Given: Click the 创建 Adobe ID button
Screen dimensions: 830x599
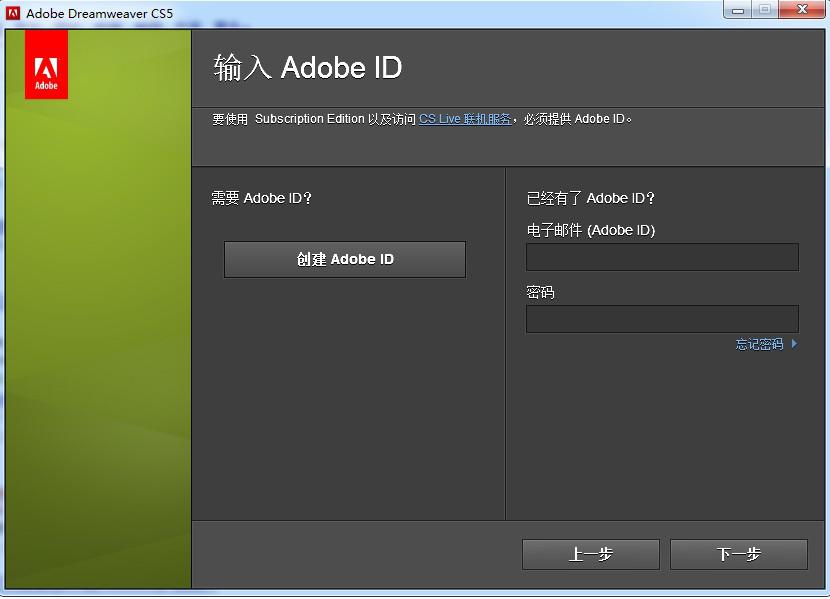Looking at the screenshot, I should 345,259.
